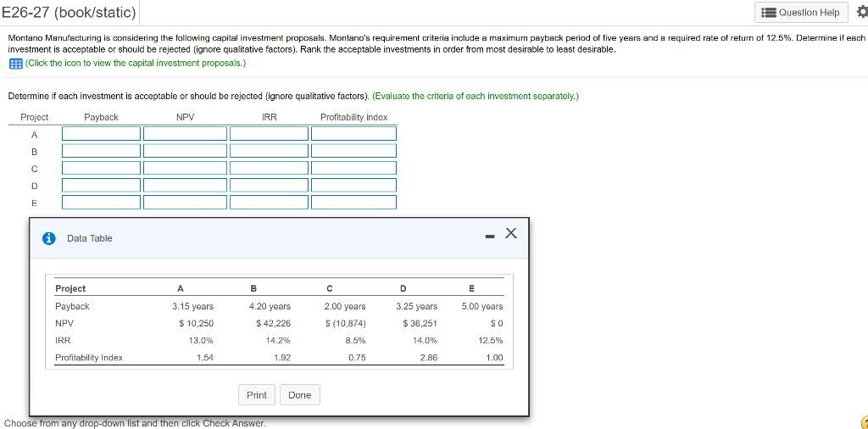Open Project A Payback dropdown
This screenshot has width=868, height=429.
tap(102, 133)
